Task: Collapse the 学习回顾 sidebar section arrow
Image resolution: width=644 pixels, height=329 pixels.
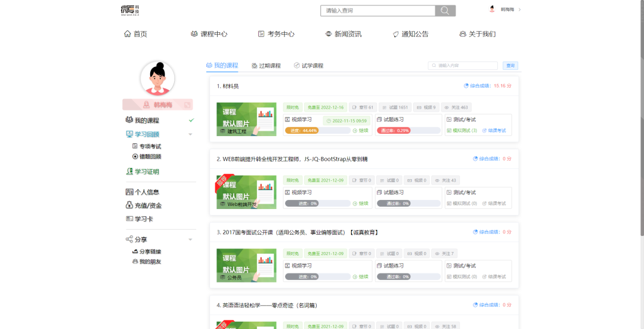Action: click(190, 134)
